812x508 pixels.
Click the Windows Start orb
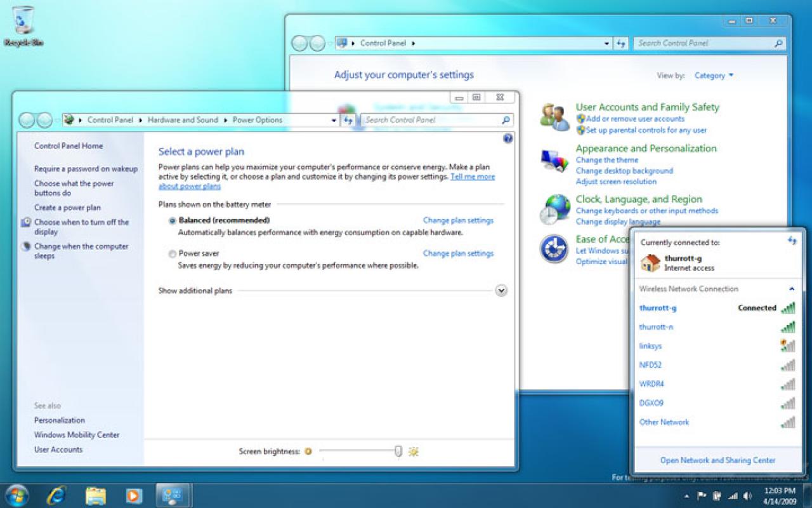point(17,495)
